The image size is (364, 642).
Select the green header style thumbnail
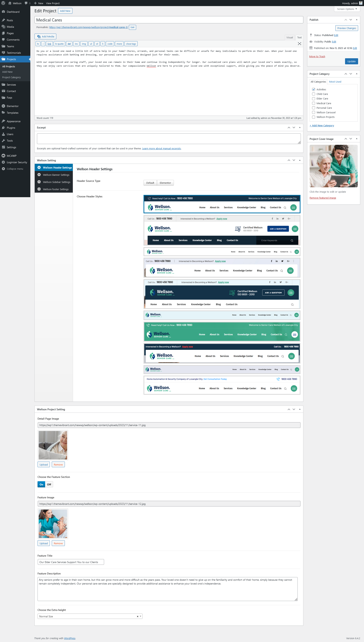click(x=222, y=332)
